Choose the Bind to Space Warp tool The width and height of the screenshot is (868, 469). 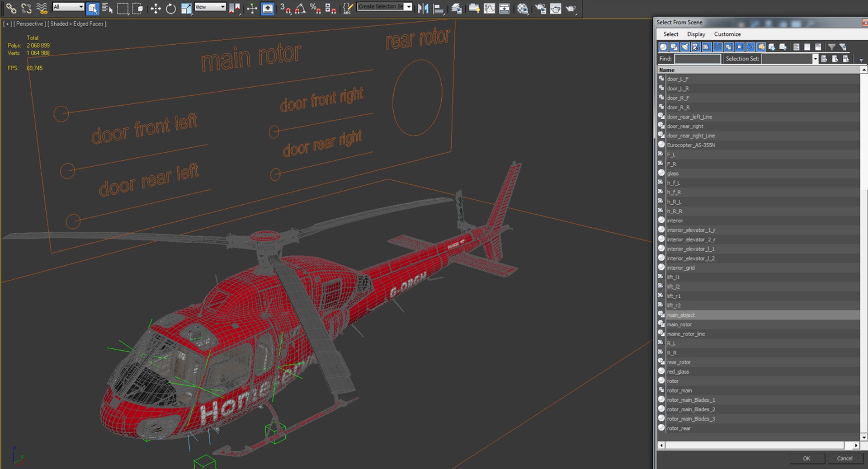tap(42, 8)
